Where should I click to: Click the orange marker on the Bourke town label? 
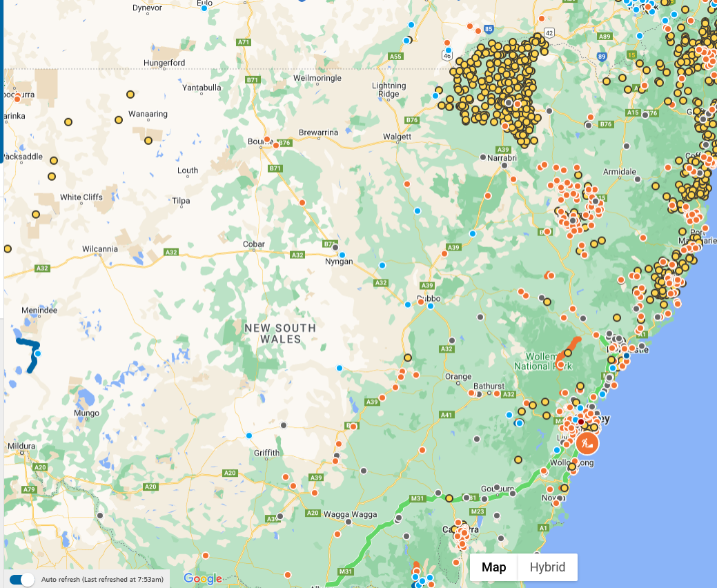pyautogui.click(x=267, y=139)
